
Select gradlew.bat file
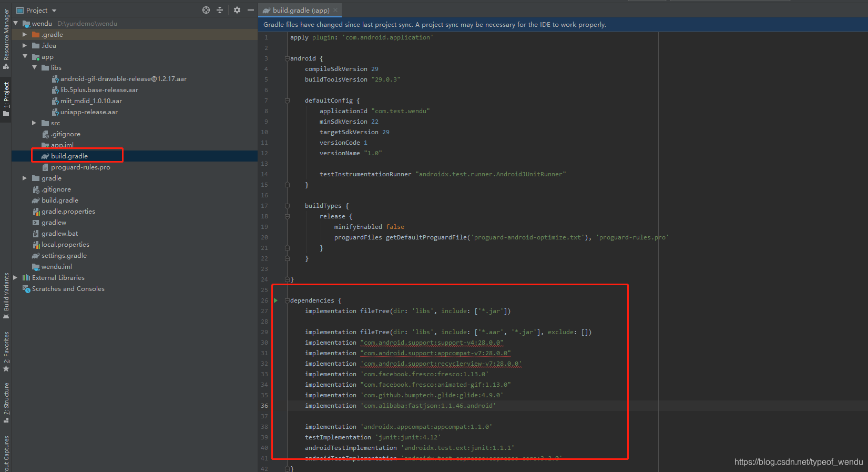click(x=59, y=233)
